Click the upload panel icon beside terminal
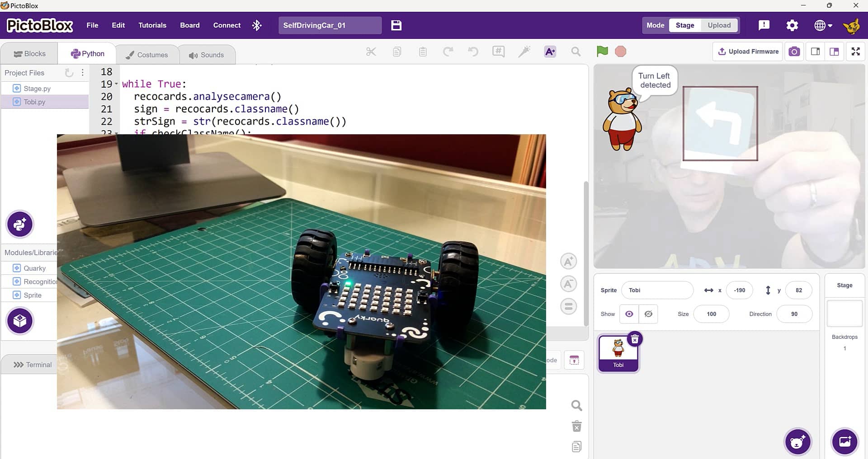 [574, 360]
